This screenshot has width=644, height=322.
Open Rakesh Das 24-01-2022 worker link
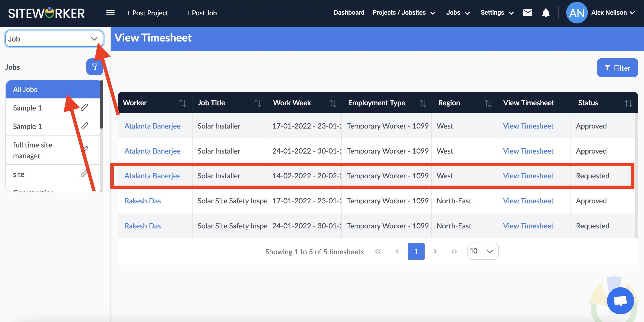pos(143,225)
